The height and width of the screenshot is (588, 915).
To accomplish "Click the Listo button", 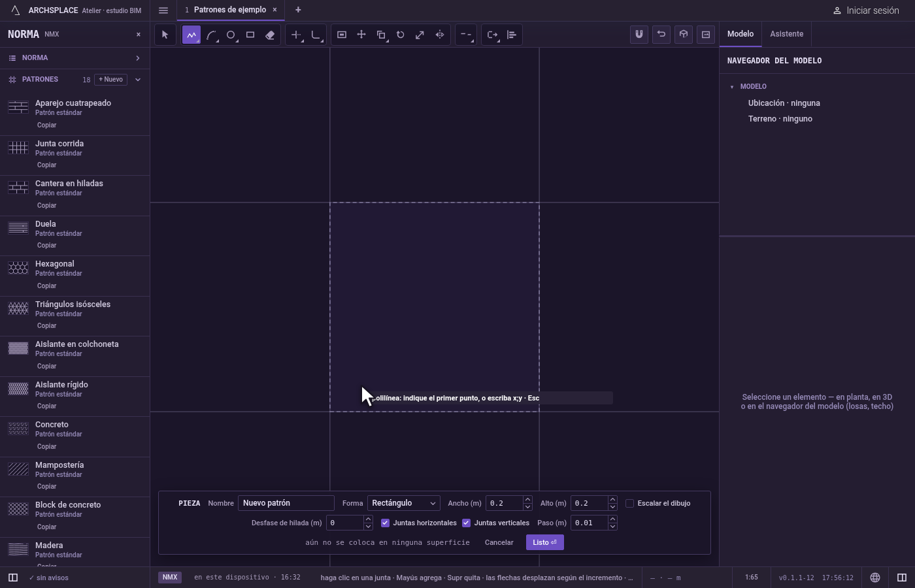I will click(544, 542).
